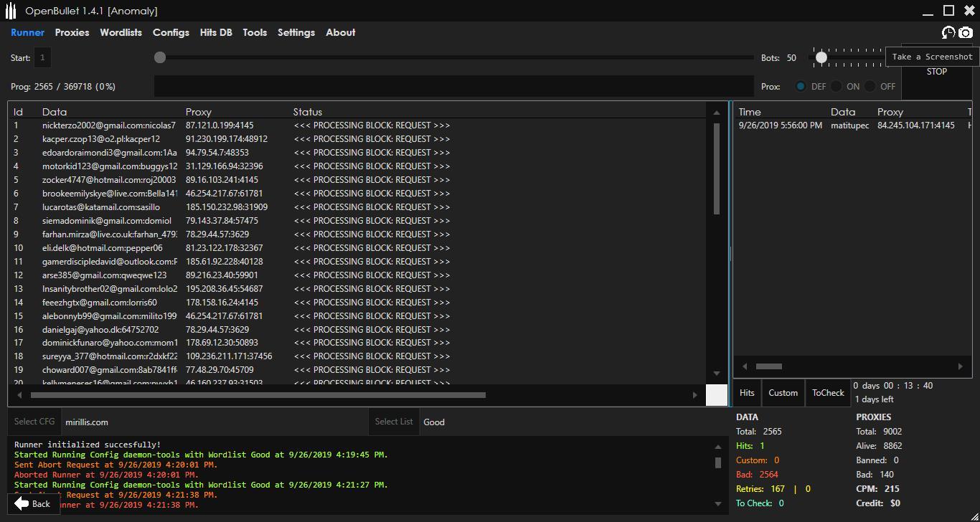Switch to the Custom results tab
Viewport: 980px width, 522px height.
click(x=783, y=393)
